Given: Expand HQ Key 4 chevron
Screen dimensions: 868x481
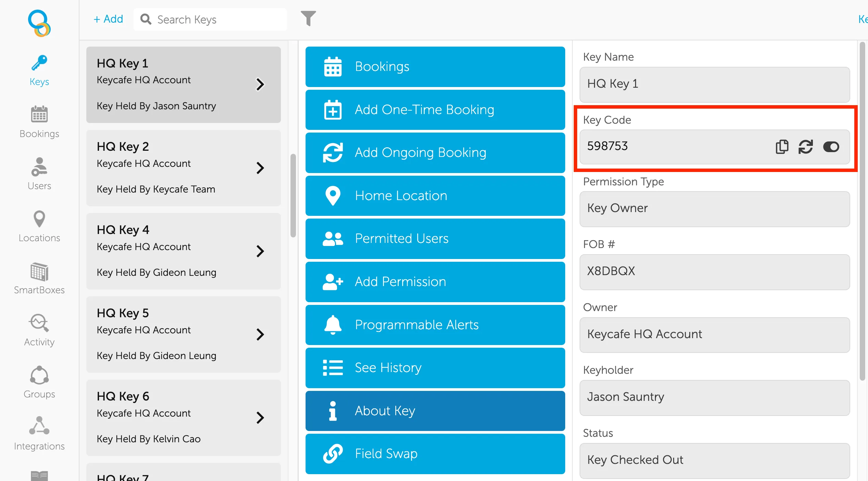Looking at the screenshot, I should [x=260, y=251].
